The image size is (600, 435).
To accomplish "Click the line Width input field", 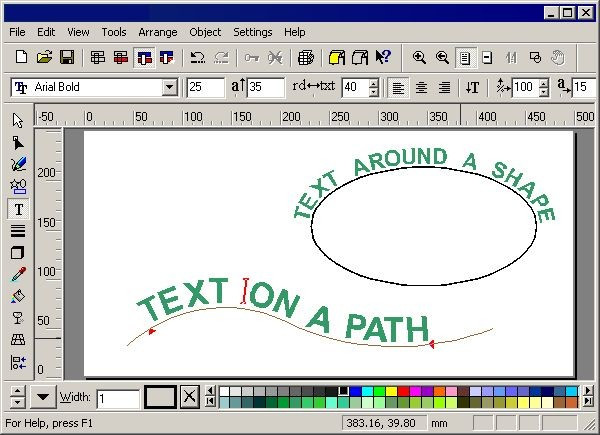I will (x=118, y=399).
